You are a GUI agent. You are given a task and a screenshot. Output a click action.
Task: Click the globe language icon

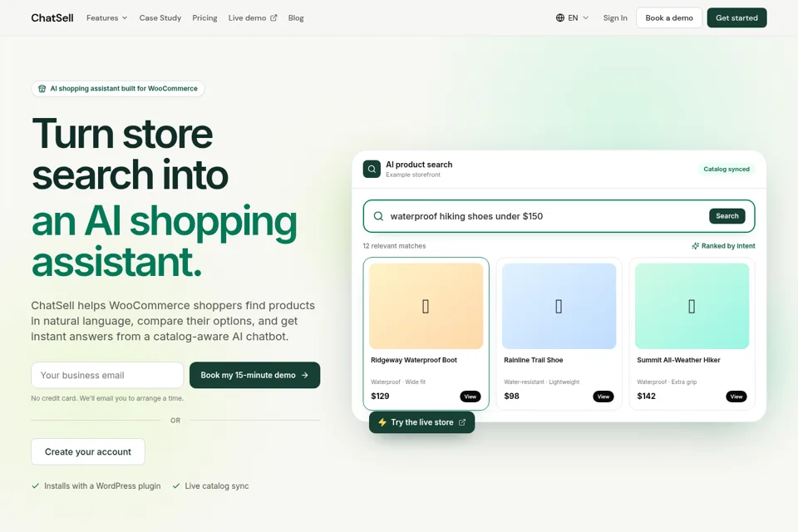click(x=559, y=17)
